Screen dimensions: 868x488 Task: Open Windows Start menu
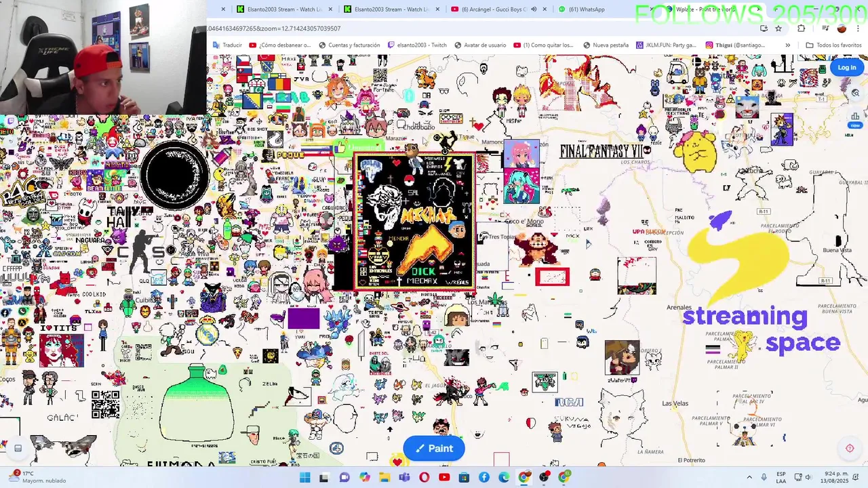[304, 478]
